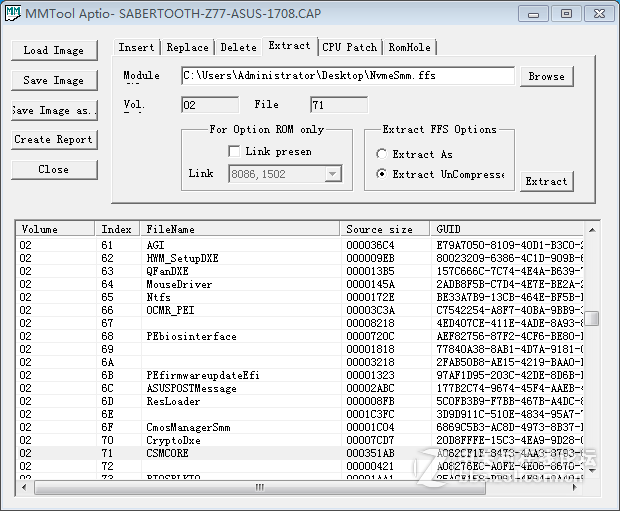
Task: Choose the Extract UnCompressed radio option
Action: click(x=382, y=174)
